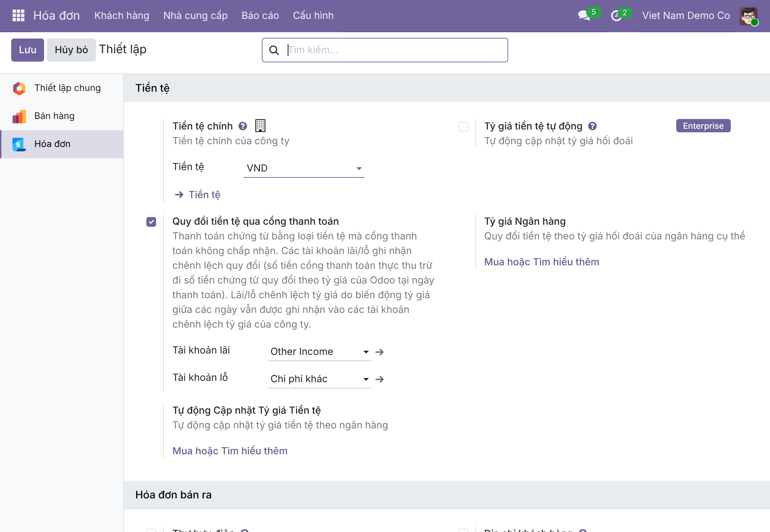Expand the VND currency dropdown

(x=304, y=168)
